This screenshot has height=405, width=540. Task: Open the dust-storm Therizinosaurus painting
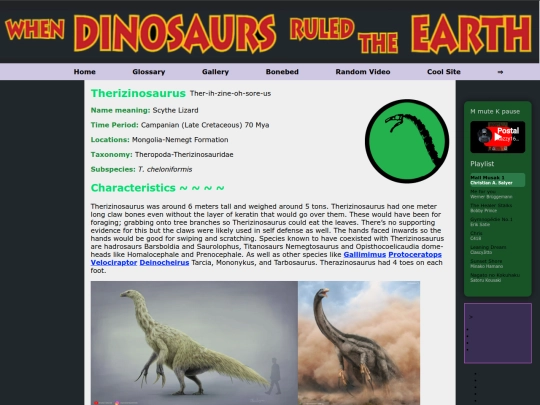359,343
